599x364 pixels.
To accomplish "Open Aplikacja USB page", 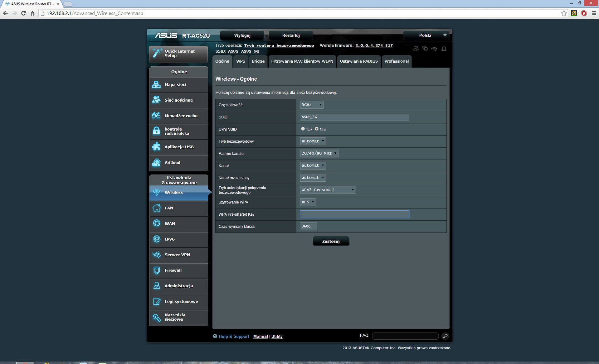I will click(x=178, y=147).
